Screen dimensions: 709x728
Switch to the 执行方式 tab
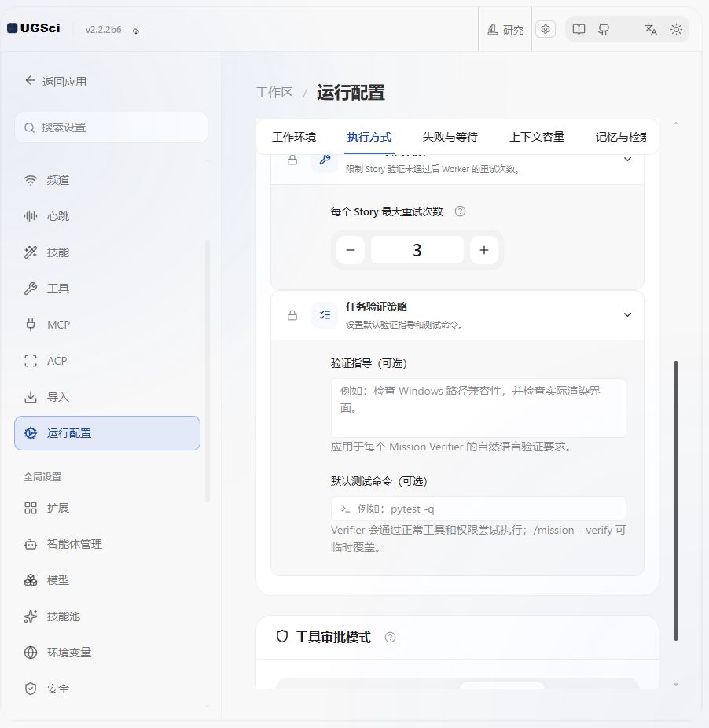[369, 137]
